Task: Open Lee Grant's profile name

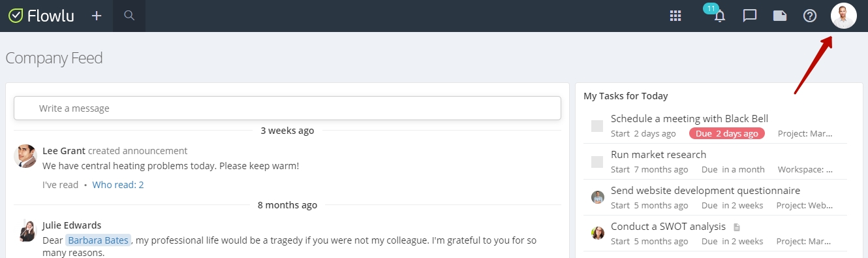Action: 64,151
